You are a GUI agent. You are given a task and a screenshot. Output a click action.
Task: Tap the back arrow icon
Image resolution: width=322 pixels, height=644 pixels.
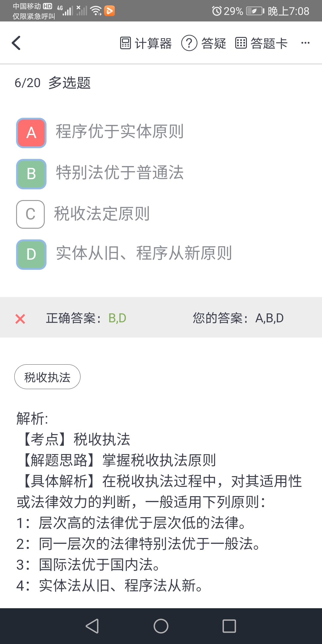click(x=16, y=43)
